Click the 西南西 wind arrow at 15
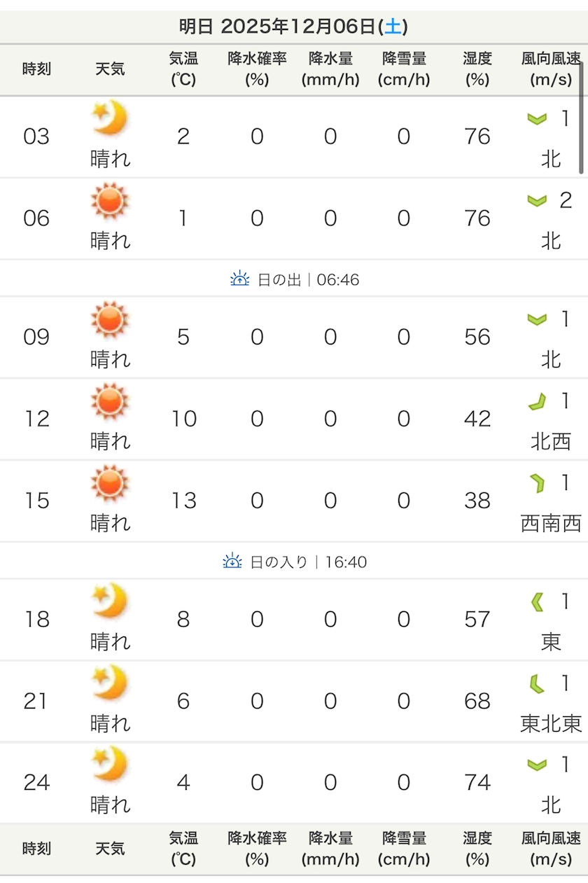The height and width of the screenshot is (883, 588). (537, 483)
